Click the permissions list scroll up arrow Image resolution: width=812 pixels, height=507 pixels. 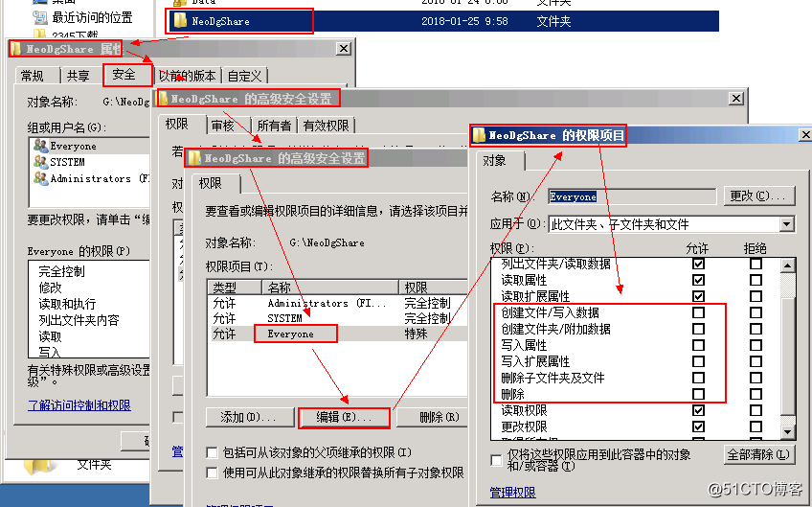coord(788,265)
